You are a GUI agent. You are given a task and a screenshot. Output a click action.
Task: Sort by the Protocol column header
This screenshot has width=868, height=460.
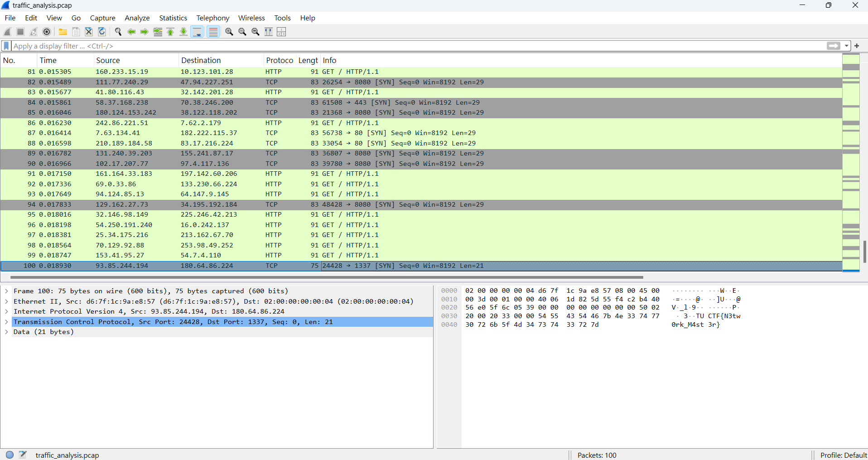pyautogui.click(x=280, y=60)
